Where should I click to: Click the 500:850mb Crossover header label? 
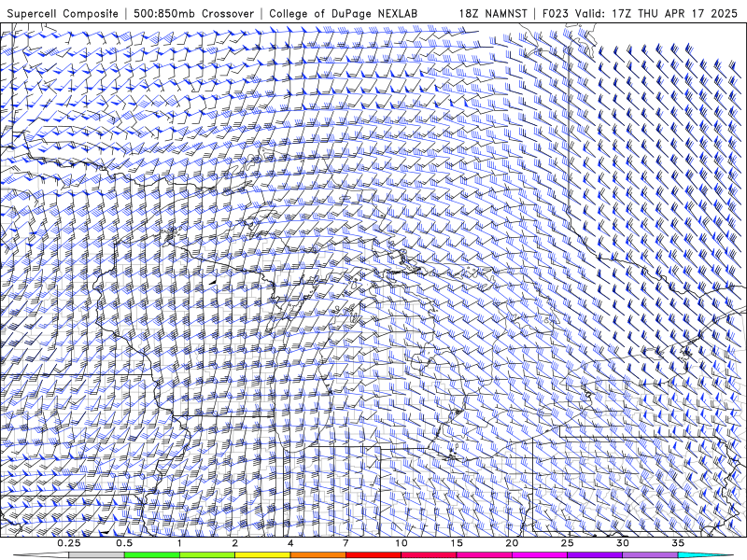tap(194, 13)
